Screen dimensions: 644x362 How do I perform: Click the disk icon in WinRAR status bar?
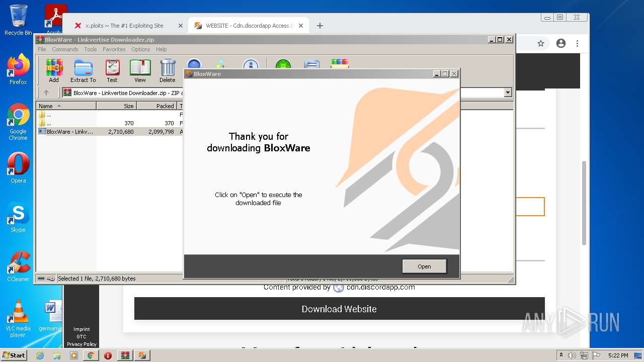(41, 279)
